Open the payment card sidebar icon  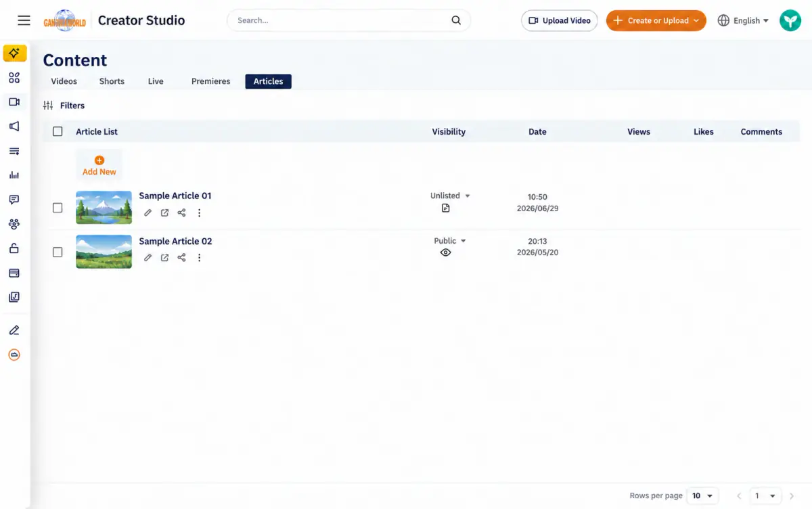coord(14,273)
